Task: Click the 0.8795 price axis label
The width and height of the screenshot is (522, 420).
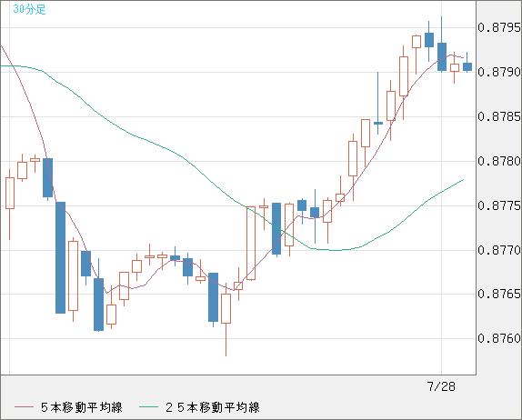Action: (499, 27)
